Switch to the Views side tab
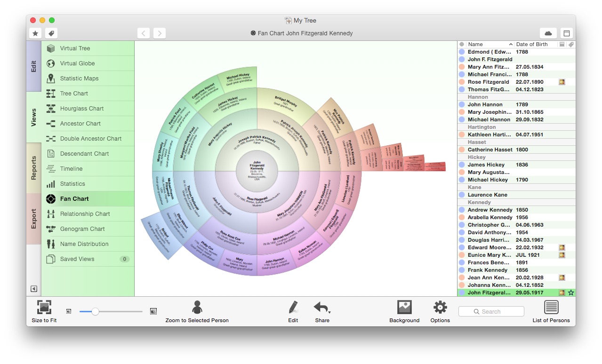Image resolution: width=602 pixels, height=364 pixels. (x=34, y=117)
